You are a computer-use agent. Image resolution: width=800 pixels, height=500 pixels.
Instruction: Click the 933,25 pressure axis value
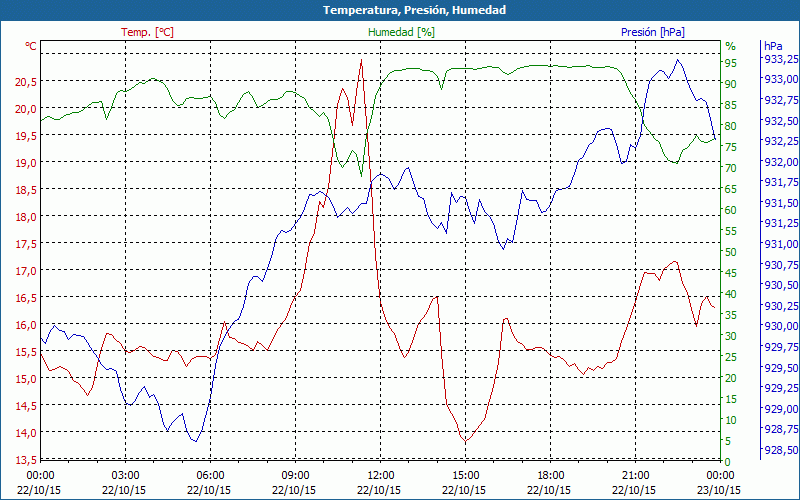pyautogui.click(x=781, y=59)
